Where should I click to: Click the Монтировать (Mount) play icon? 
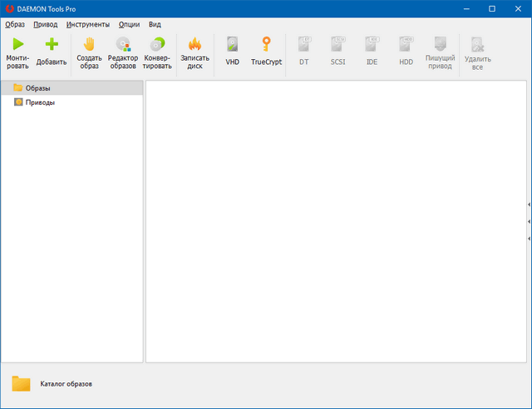[x=17, y=45]
